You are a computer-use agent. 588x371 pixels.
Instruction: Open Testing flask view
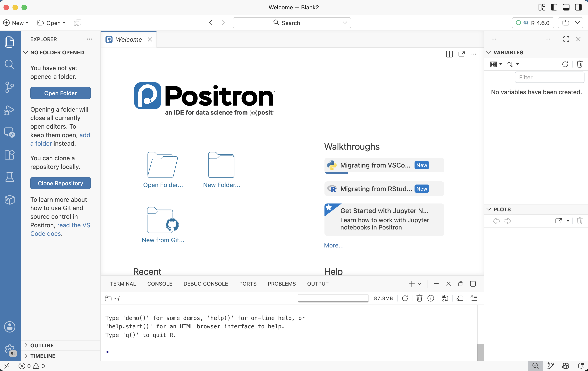(10, 177)
